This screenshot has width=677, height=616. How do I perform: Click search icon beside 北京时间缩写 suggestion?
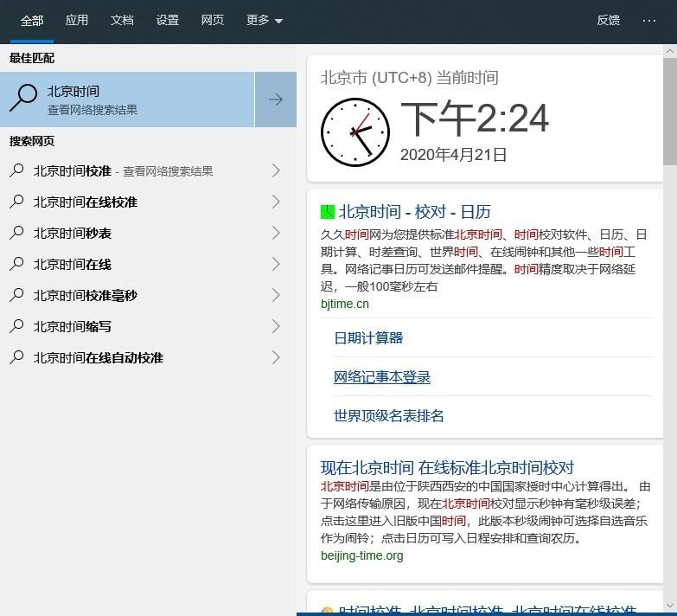[17, 326]
